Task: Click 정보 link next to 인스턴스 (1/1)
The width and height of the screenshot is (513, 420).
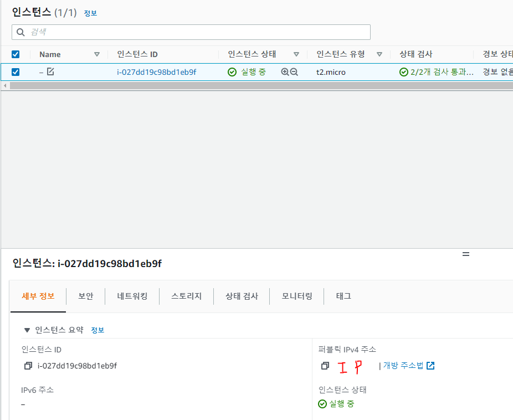Action: (x=90, y=13)
